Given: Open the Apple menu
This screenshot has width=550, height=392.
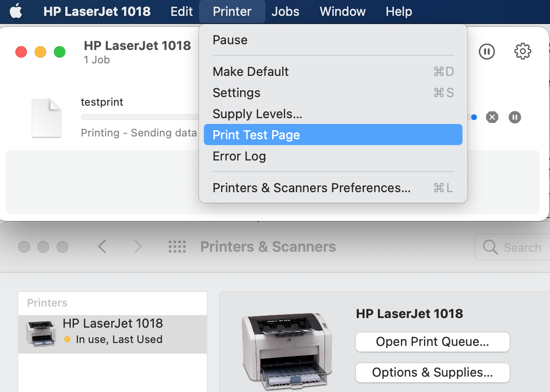Looking at the screenshot, I should click(16, 11).
